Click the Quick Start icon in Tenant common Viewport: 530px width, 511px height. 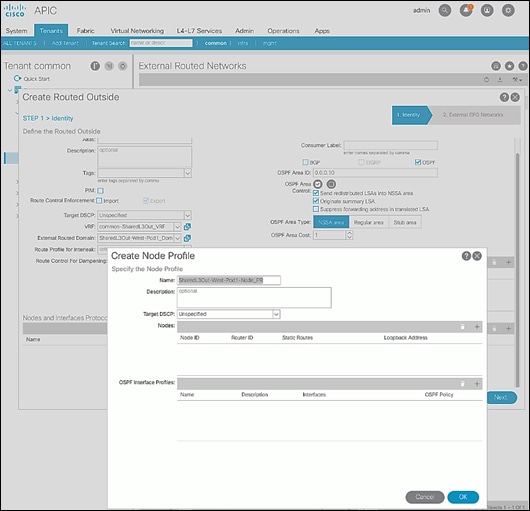point(17,78)
